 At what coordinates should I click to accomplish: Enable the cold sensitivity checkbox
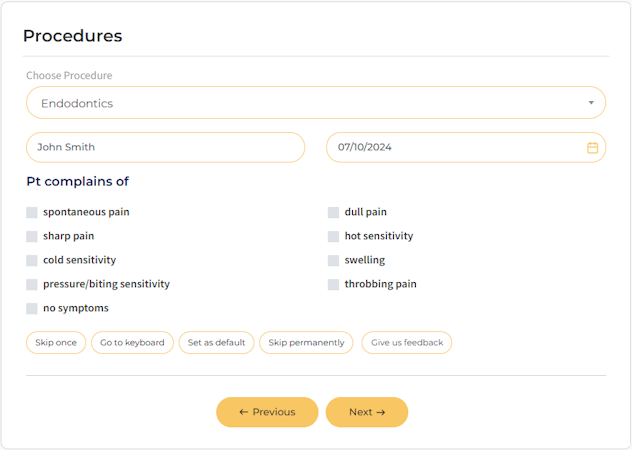(32, 260)
